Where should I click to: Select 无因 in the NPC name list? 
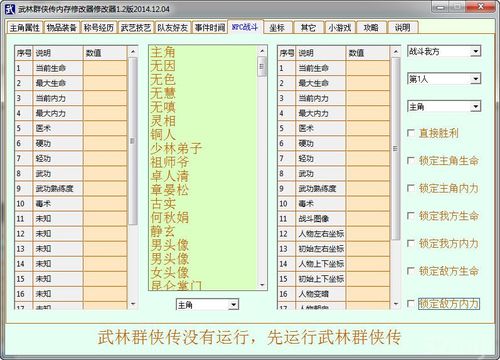(x=163, y=66)
